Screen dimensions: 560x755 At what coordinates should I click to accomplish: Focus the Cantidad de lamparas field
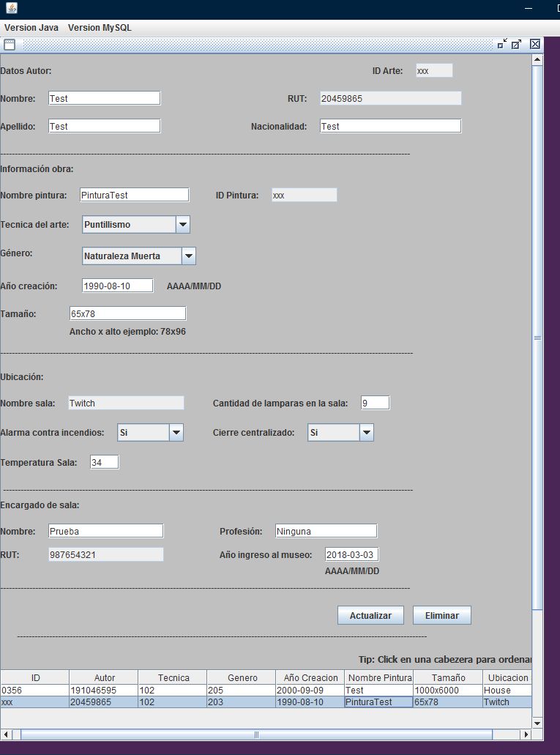point(375,403)
